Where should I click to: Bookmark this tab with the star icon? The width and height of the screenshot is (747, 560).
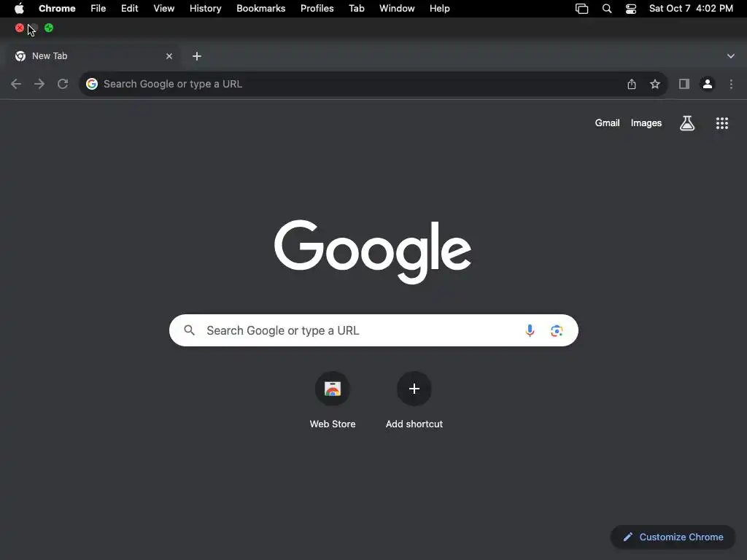tap(655, 85)
